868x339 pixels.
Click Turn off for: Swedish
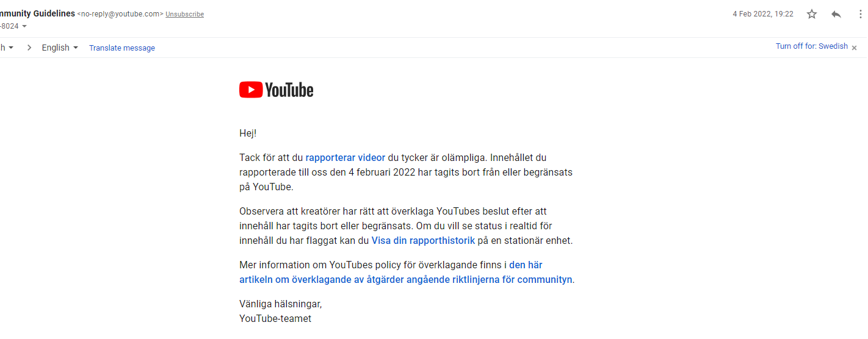(x=812, y=46)
